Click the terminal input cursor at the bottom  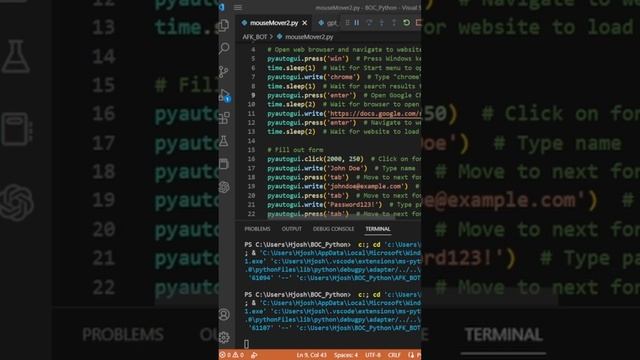pos(247,344)
